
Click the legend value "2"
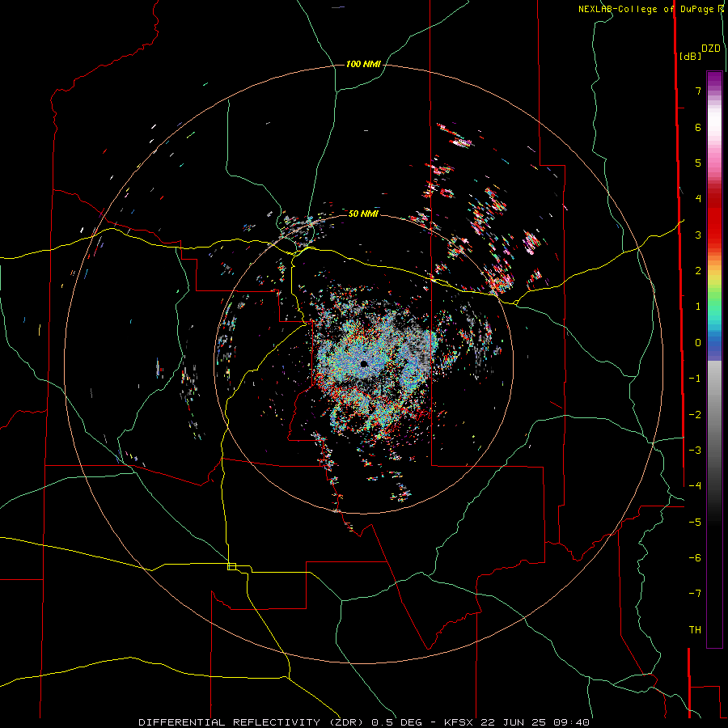pyautogui.click(x=698, y=271)
